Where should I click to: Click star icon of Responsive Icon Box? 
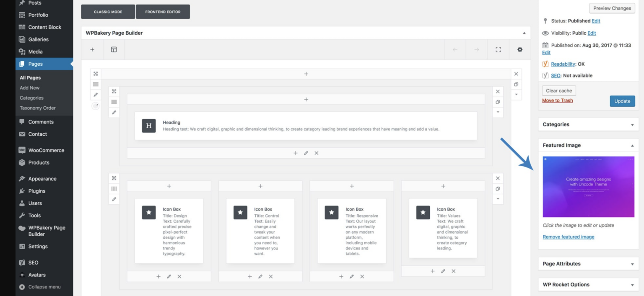332,212
